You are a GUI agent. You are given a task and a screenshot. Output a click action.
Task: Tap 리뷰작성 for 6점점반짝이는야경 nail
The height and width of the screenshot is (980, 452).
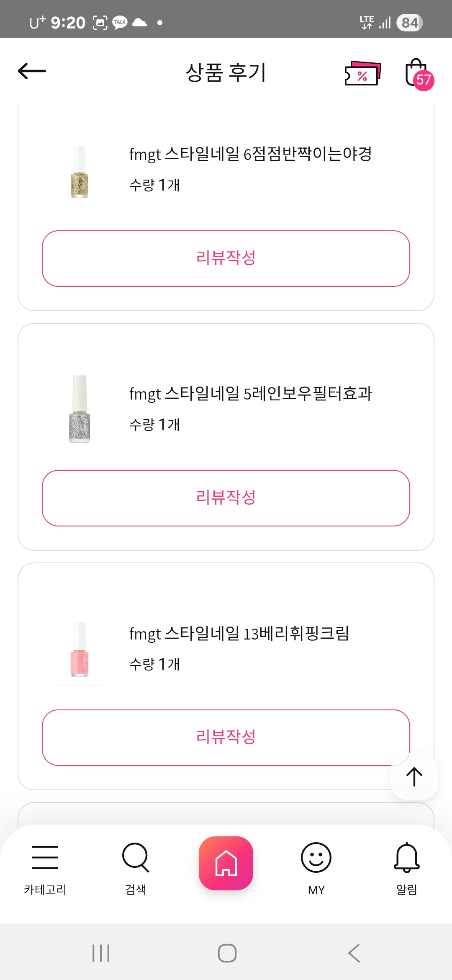[x=226, y=258]
